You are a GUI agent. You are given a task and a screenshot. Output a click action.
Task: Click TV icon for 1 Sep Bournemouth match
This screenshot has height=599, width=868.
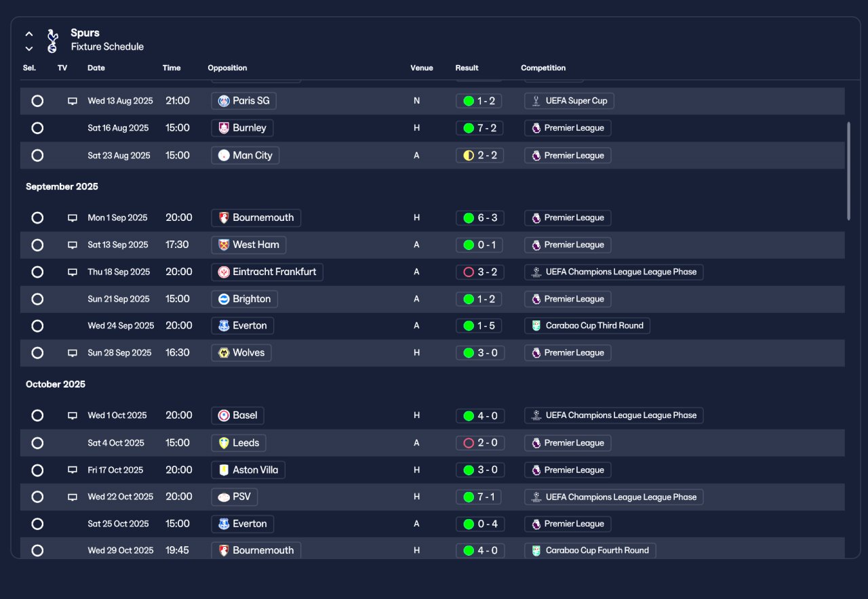(x=73, y=218)
